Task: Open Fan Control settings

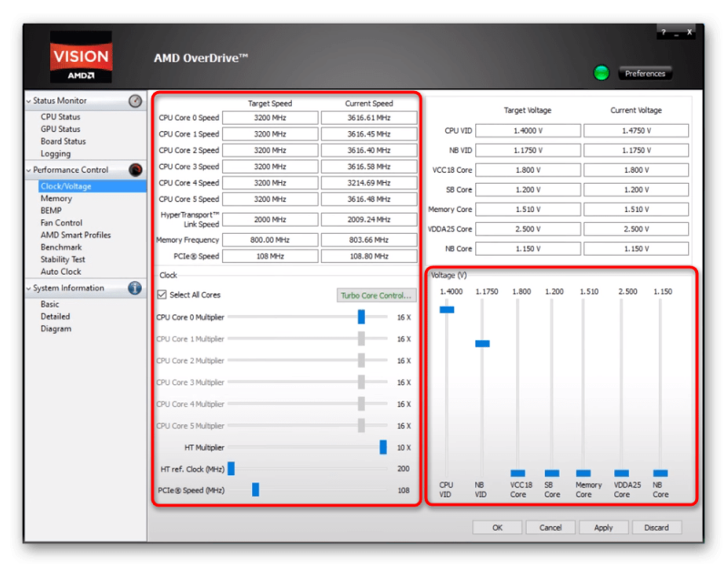Action: pyautogui.click(x=61, y=222)
